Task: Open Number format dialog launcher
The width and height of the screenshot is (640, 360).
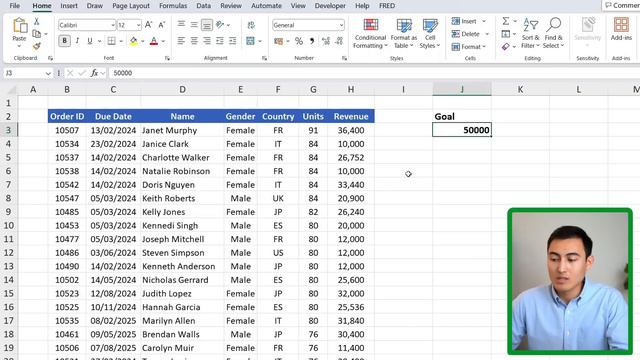Action: click(x=344, y=58)
